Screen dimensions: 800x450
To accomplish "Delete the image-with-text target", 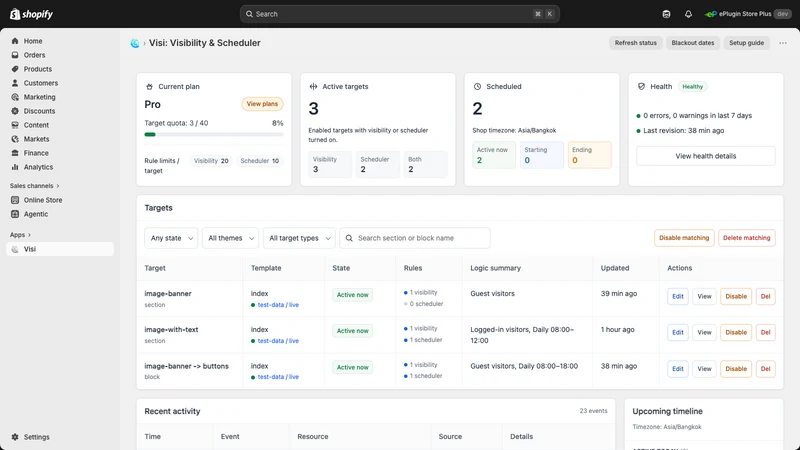I will click(765, 333).
